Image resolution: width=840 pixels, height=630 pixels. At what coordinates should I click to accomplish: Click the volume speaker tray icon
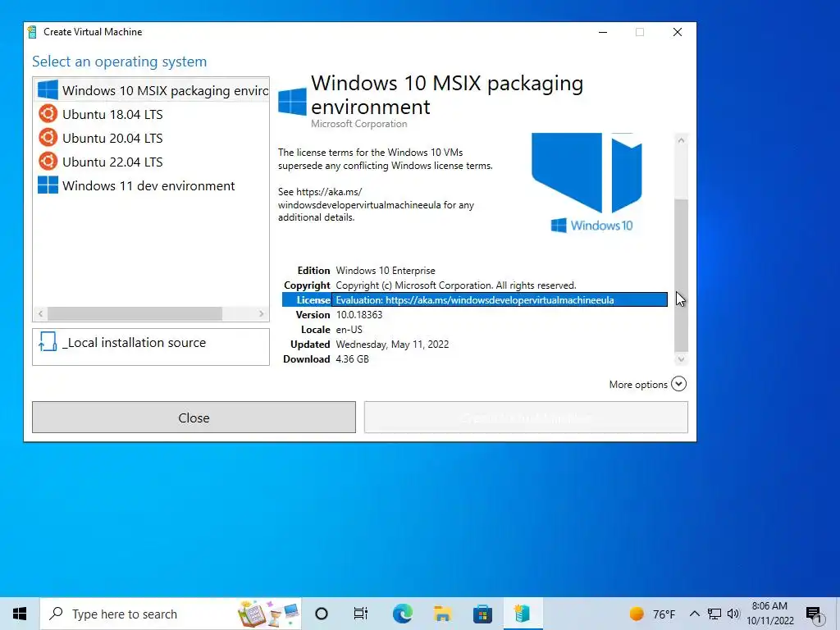[x=733, y=614]
